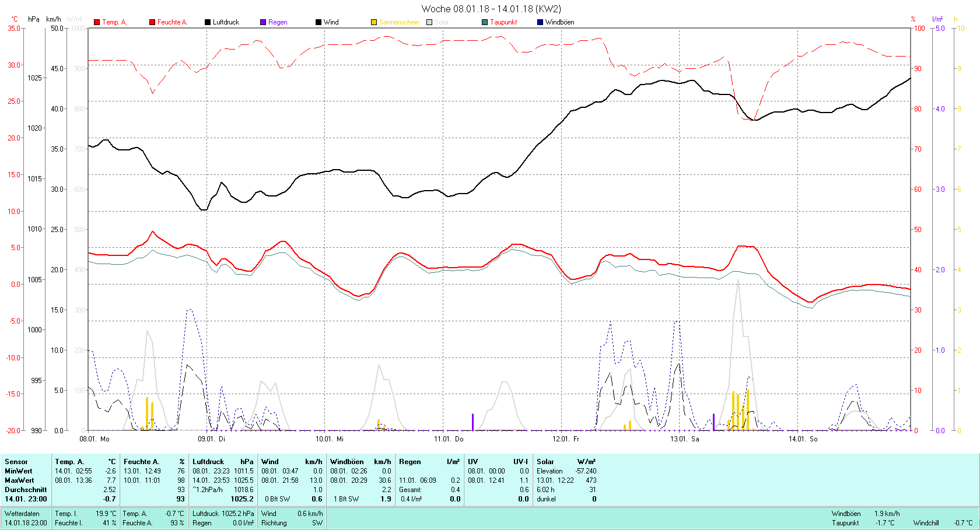Click the Durchschnitt row label

coord(26,490)
